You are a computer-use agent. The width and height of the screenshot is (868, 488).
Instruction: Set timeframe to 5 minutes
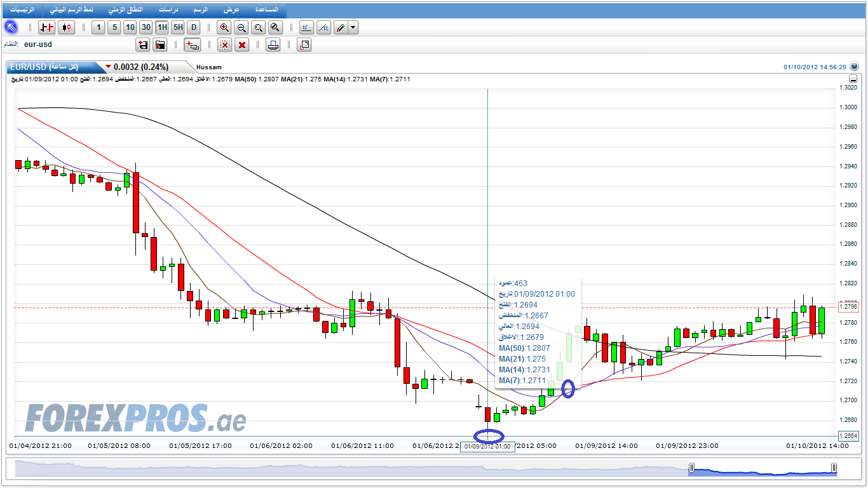(114, 27)
